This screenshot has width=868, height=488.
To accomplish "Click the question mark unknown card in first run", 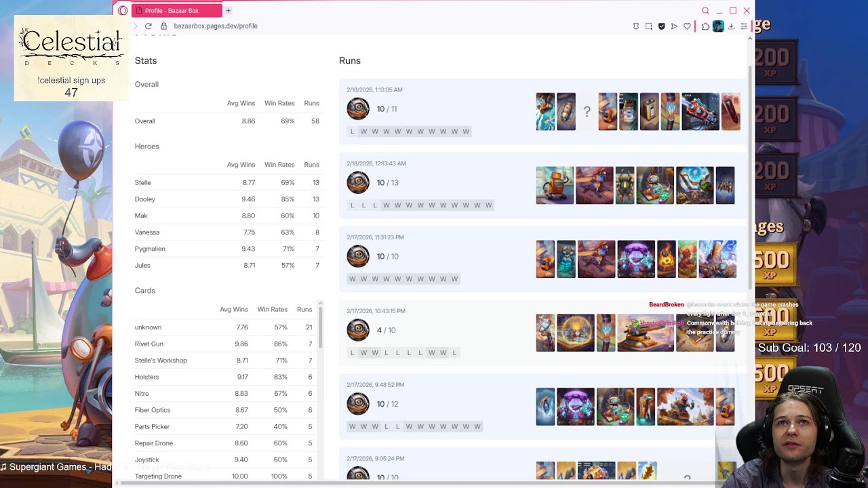I will pyautogui.click(x=587, y=112).
